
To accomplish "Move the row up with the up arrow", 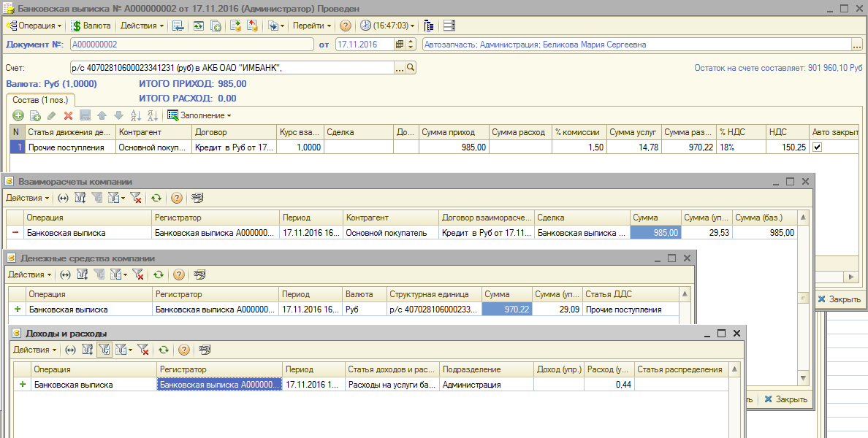I will coord(102,115).
